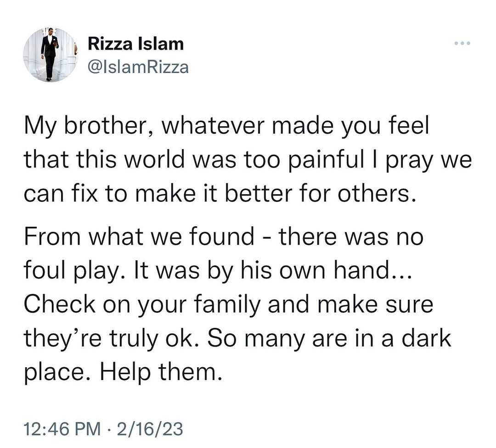Click the words "Check on your family"

[142, 304]
